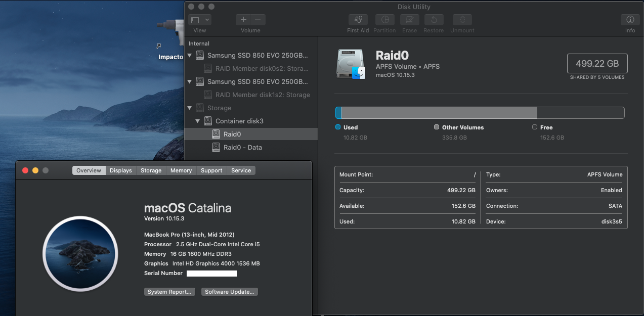The height and width of the screenshot is (316, 644).
Task: Click the gray Other Volumes legend swatch
Action: click(x=437, y=127)
